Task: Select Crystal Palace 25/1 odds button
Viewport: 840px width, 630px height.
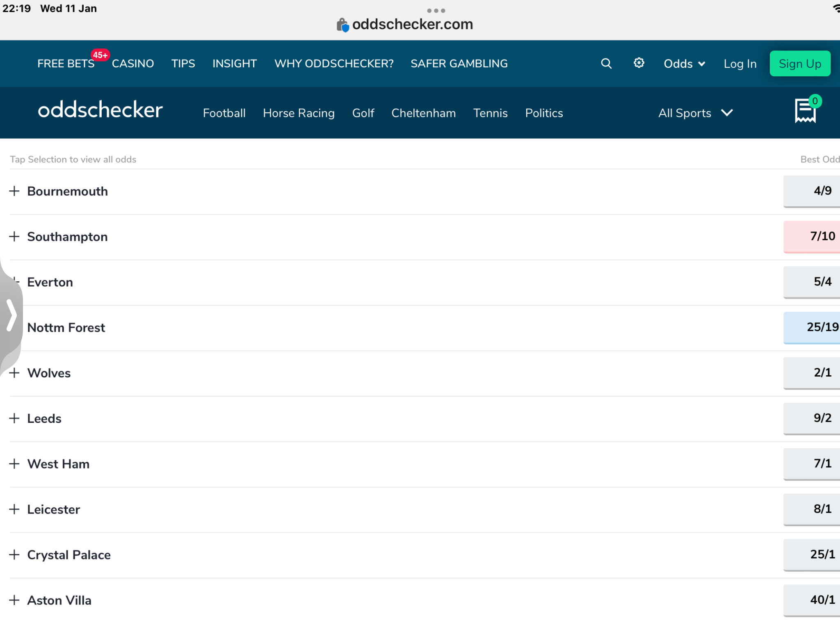Action: 812,555
